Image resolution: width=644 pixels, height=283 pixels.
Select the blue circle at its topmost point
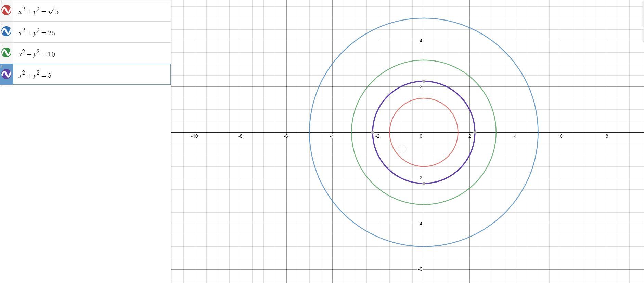coord(424,18)
